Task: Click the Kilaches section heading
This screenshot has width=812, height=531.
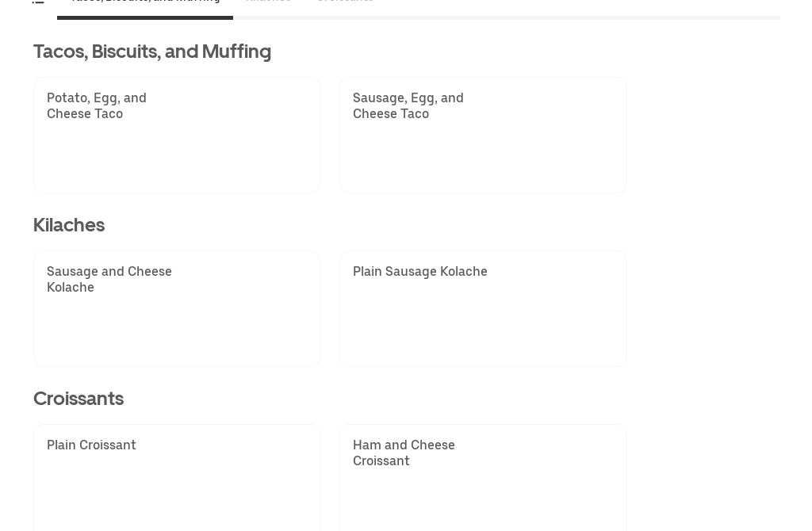Action: 69,224
